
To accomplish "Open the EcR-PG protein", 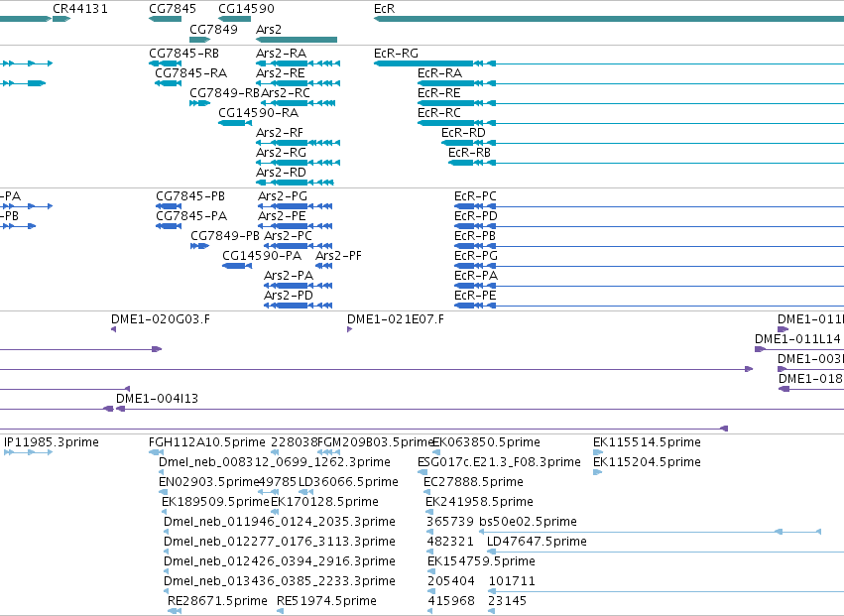I will coord(476,256).
